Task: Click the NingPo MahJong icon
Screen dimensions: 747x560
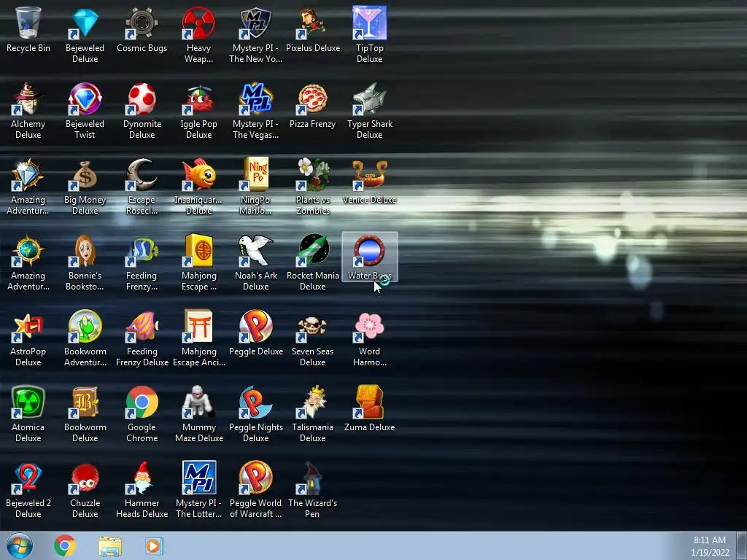Action: tap(256, 174)
